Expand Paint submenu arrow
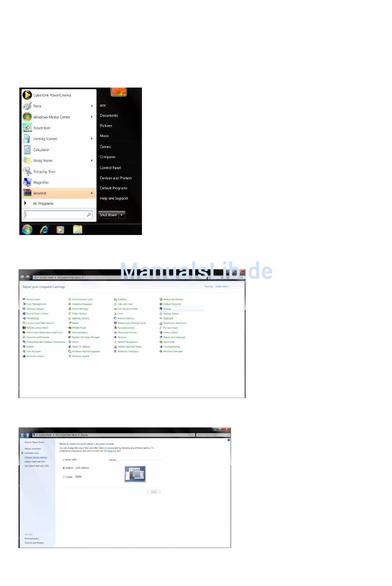This screenshot has width=392, height=586. click(x=92, y=106)
